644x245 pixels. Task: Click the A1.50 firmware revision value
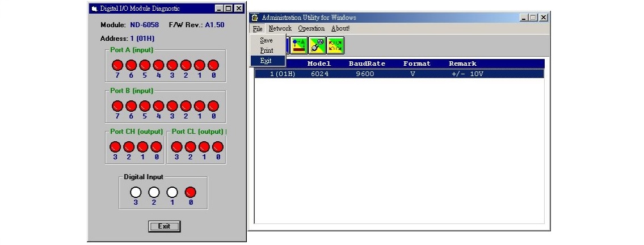(215, 25)
